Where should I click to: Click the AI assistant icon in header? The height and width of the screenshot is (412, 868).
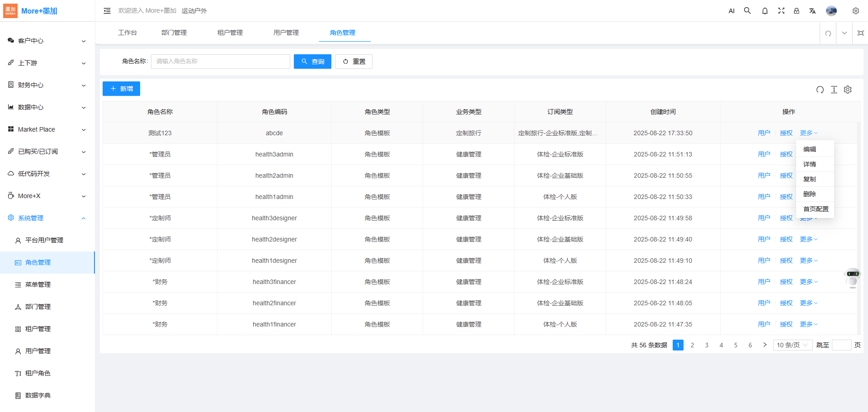point(731,11)
